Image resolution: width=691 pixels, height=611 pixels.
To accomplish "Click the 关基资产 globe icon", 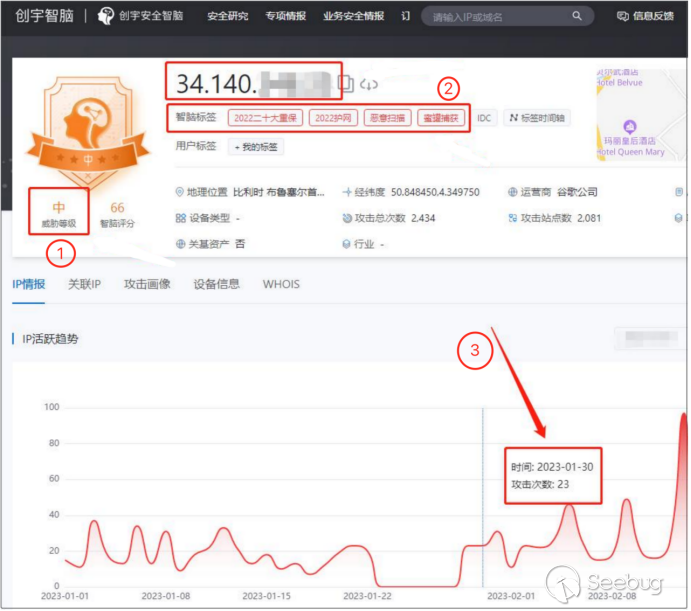I will pos(181,245).
